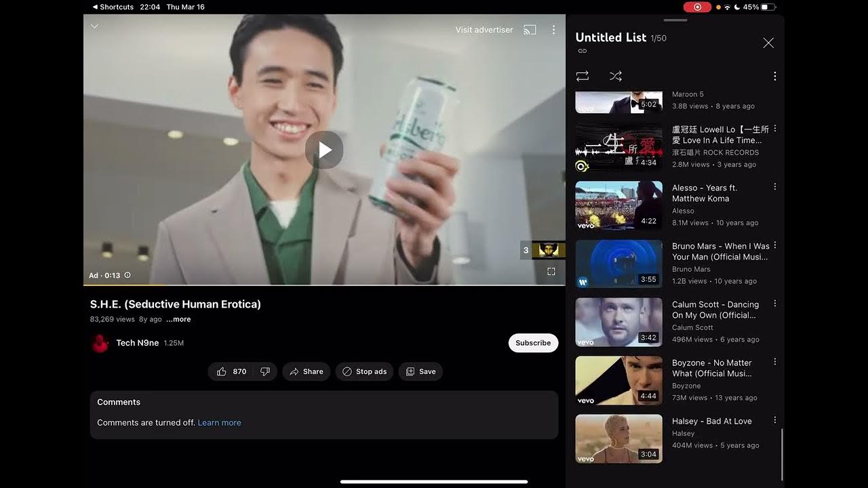This screenshot has height=488, width=868.
Task: Dislike the video with thumbs down
Action: point(265,371)
